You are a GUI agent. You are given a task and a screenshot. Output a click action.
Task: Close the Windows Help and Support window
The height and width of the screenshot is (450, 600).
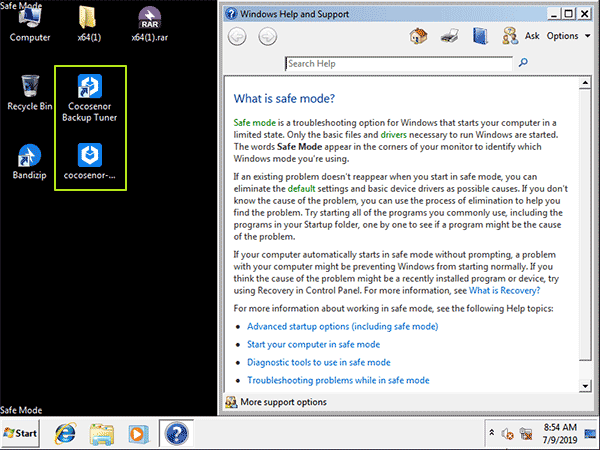[584, 14]
